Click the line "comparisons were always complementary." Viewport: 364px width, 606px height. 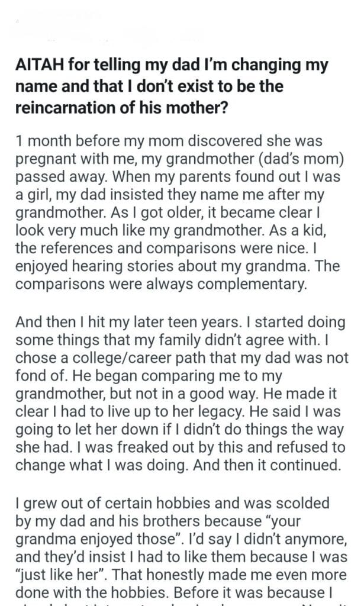point(161,285)
